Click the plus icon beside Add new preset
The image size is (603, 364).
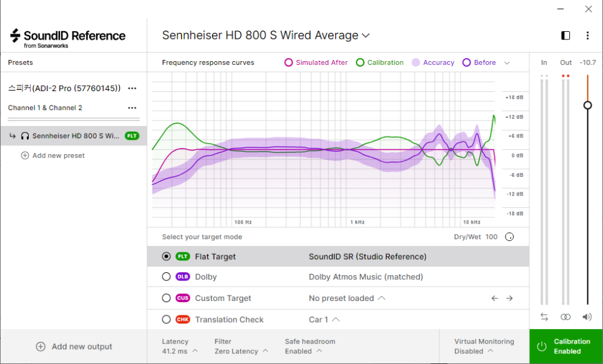pyautogui.click(x=25, y=155)
